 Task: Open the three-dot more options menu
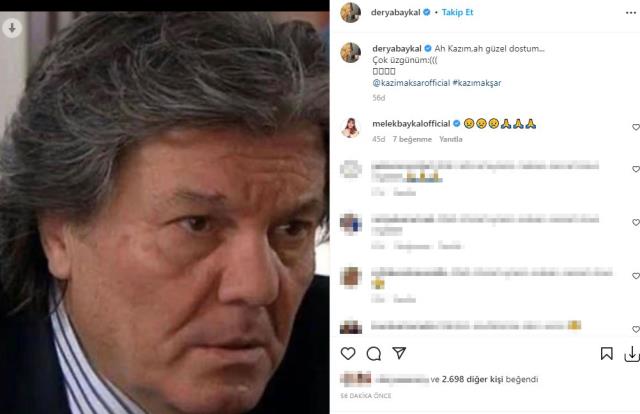pos(631,13)
